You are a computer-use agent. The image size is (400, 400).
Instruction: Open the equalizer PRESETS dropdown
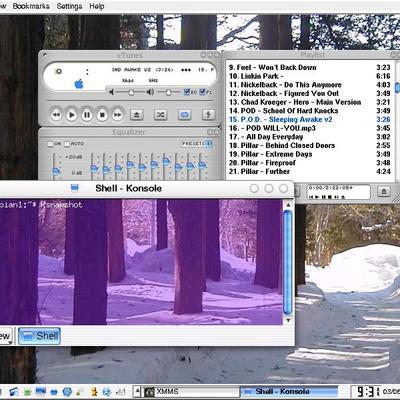[197, 144]
